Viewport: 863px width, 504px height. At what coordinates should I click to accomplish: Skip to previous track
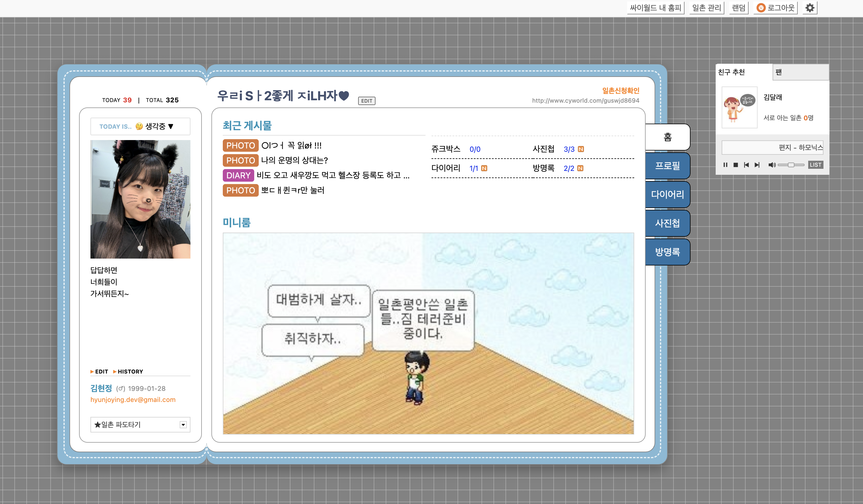[x=746, y=165]
